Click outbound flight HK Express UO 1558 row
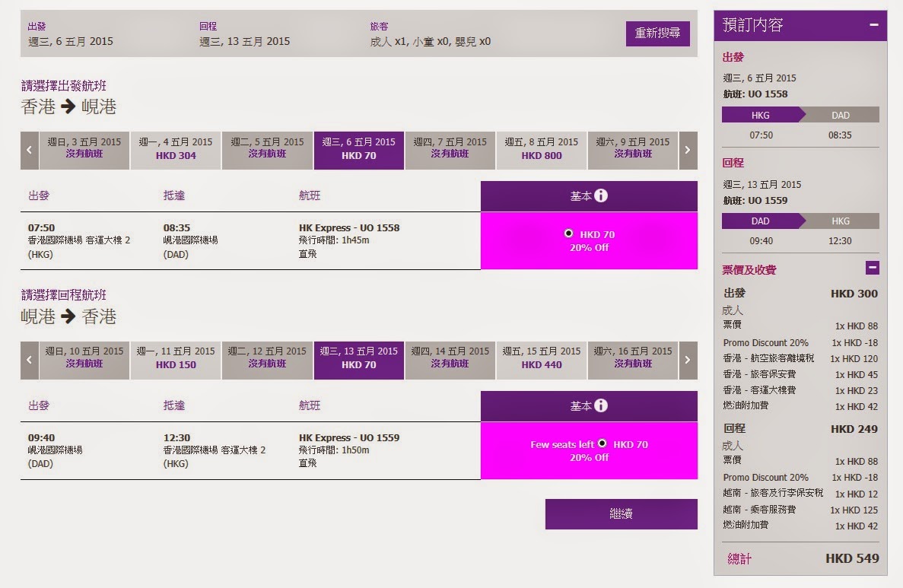This screenshot has height=588, width=903. click(250, 240)
